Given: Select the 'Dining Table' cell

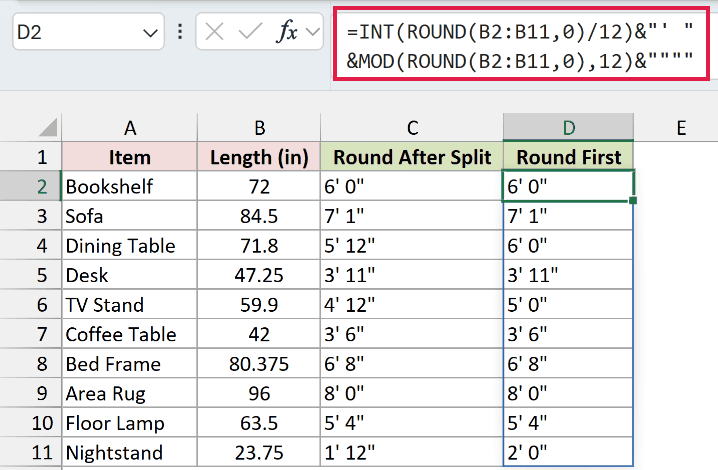Looking at the screenshot, I should [x=130, y=245].
